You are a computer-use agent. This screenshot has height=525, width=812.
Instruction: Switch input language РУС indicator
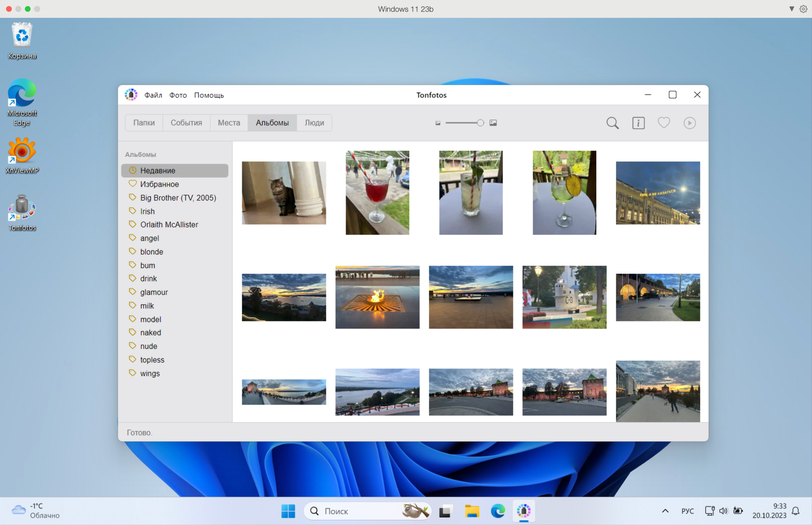click(688, 511)
